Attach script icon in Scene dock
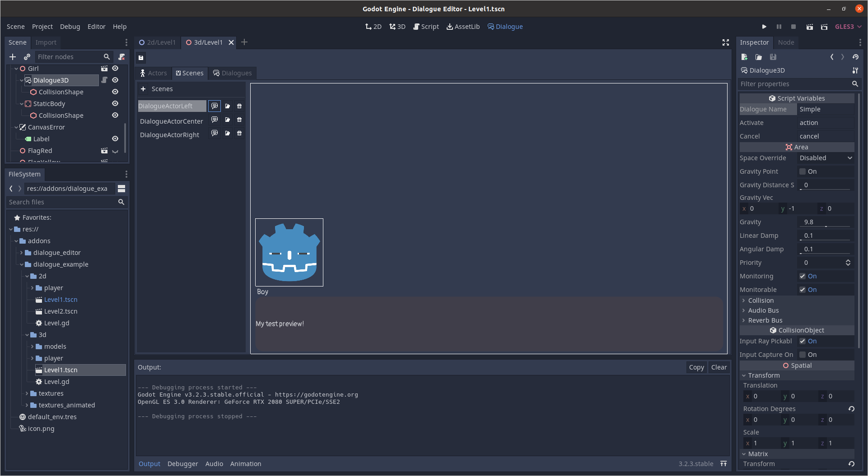Image resolution: width=868 pixels, height=476 pixels. click(x=121, y=57)
